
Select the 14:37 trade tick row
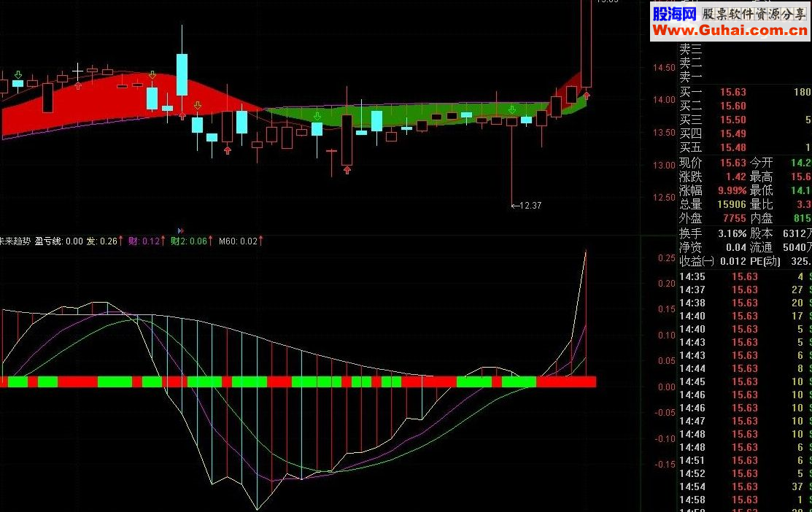(x=745, y=290)
